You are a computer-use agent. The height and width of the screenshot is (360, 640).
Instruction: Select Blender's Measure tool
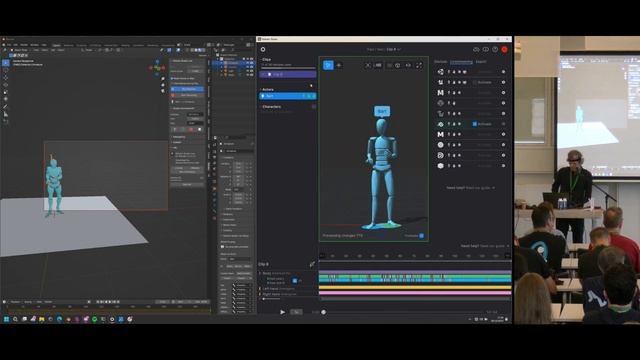point(6,114)
